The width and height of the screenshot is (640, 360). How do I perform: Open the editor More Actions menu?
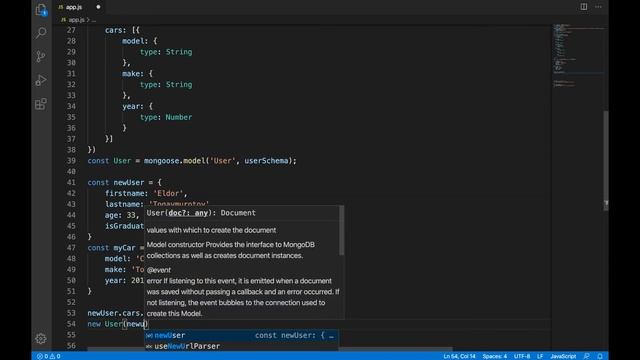598,7
